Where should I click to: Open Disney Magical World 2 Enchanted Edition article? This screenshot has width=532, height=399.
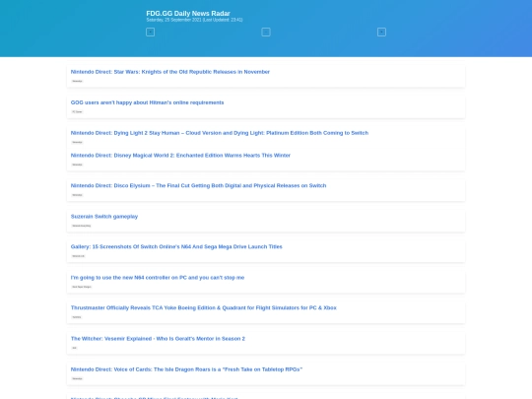180,156
